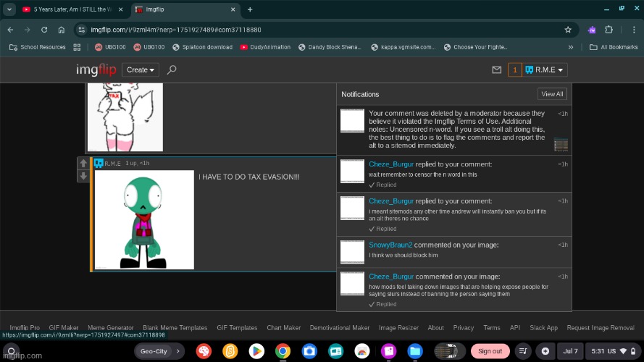The width and height of the screenshot is (644, 362).
Task: Open the green character comment image
Action: pos(144,220)
